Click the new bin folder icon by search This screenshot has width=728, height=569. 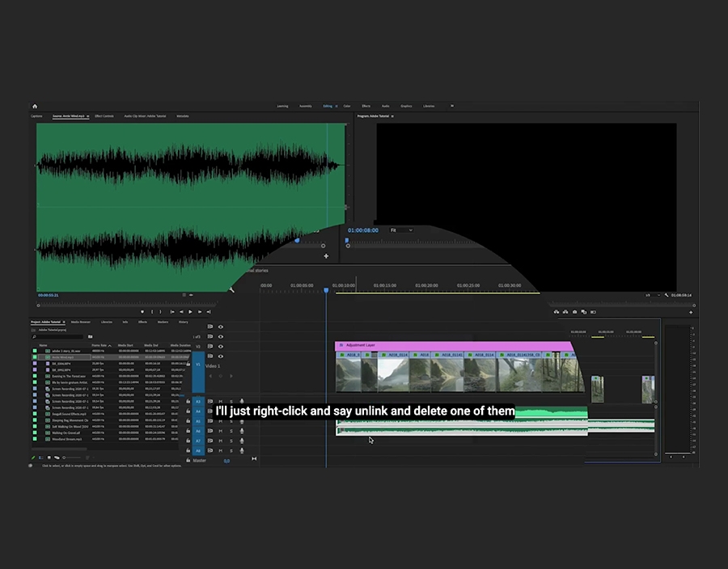tap(90, 337)
